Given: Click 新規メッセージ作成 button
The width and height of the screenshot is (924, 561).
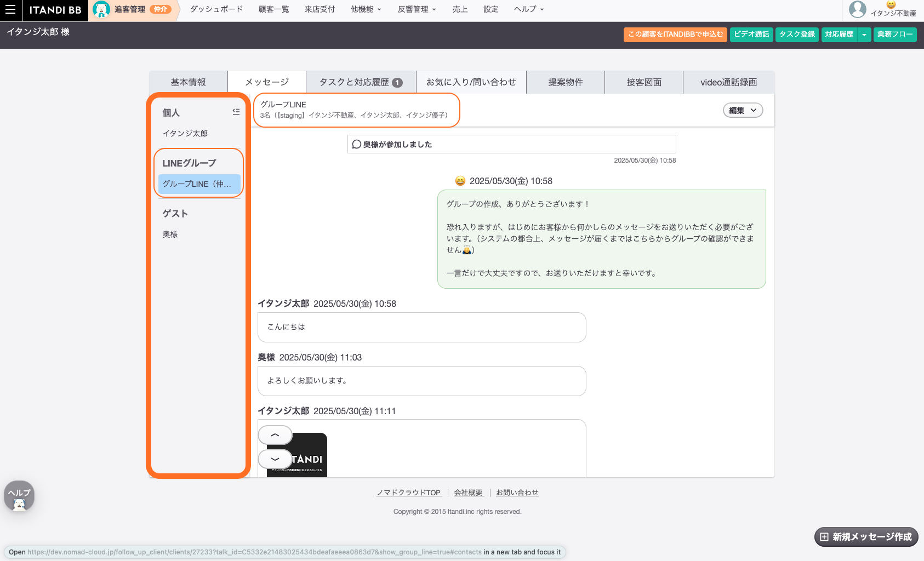Looking at the screenshot, I should click(x=866, y=537).
